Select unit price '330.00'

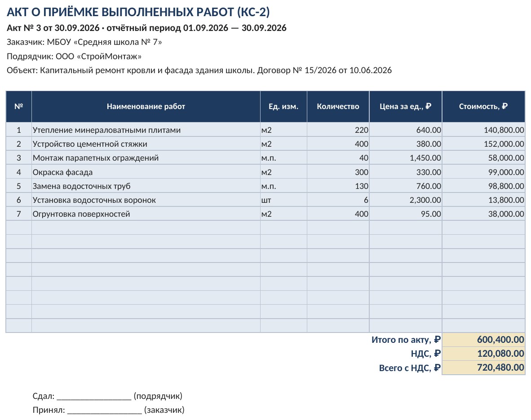[x=405, y=172]
